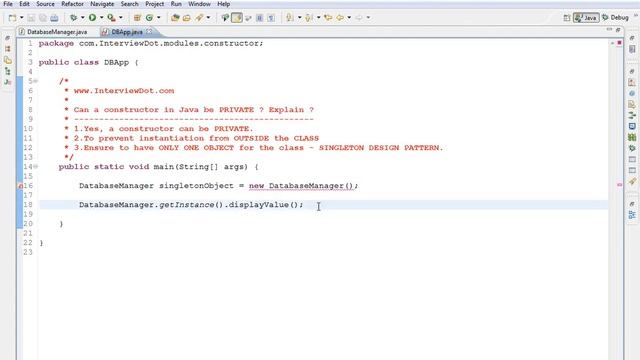Click the JUnit view icon in left sidebar
The width and height of the screenshot is (640, 360).
click(7, 82)
